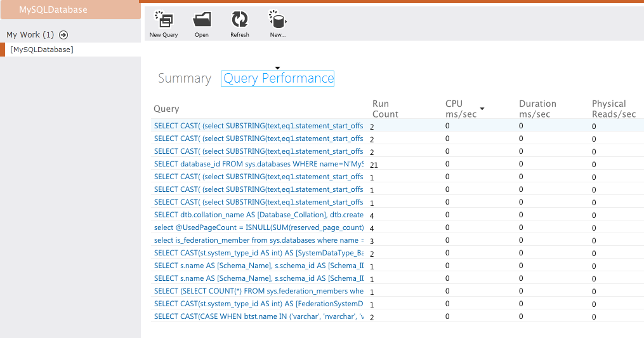Click the New Query toolbar icon

pos(163,19)
